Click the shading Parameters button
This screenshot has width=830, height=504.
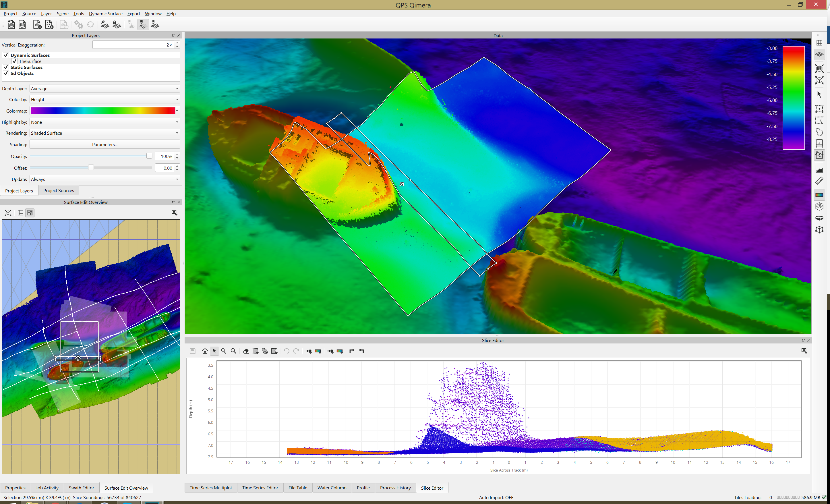point(105,144)
